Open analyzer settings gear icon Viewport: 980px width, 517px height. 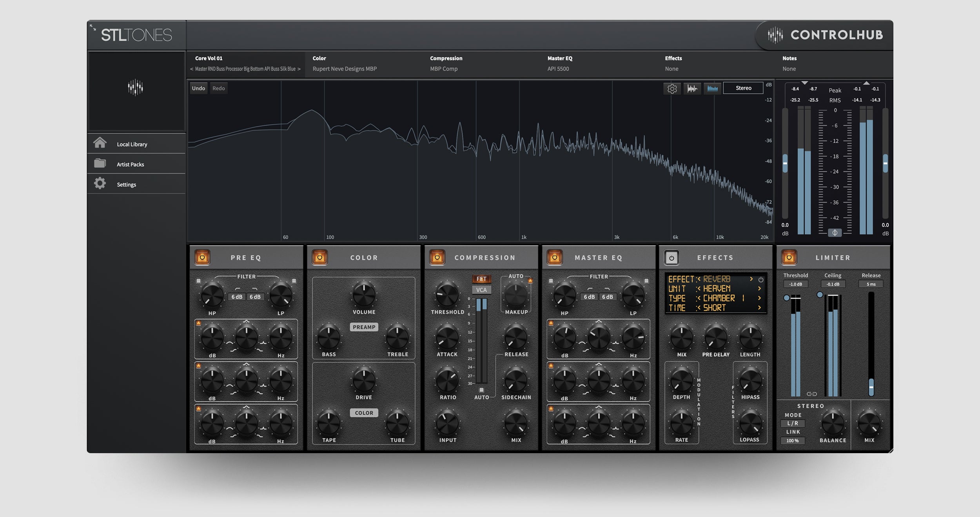(672, 89)
